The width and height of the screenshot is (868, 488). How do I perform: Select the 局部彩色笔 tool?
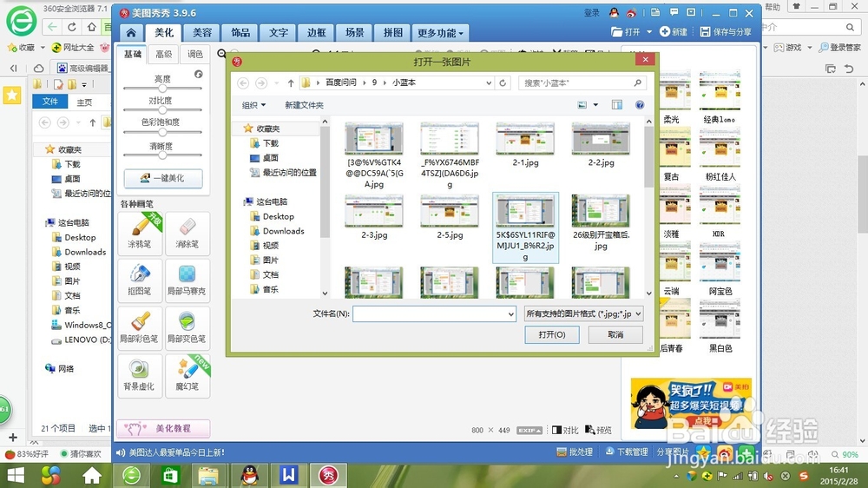point(140,327)
